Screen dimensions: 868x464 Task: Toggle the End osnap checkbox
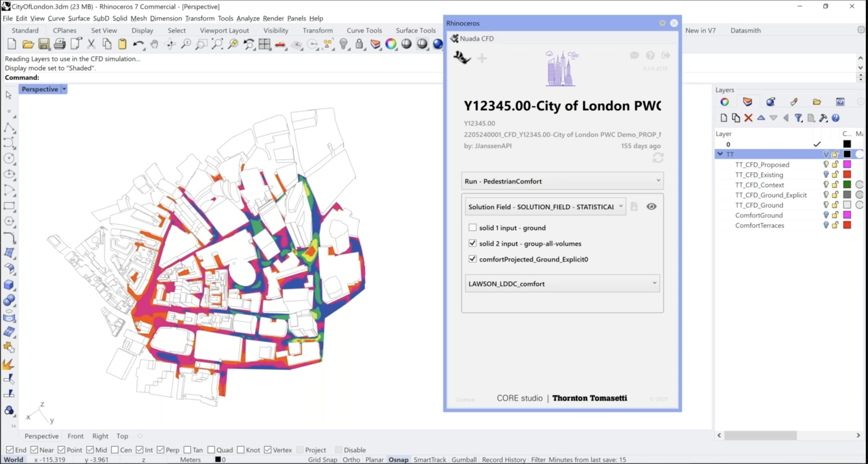coord(10,450)
